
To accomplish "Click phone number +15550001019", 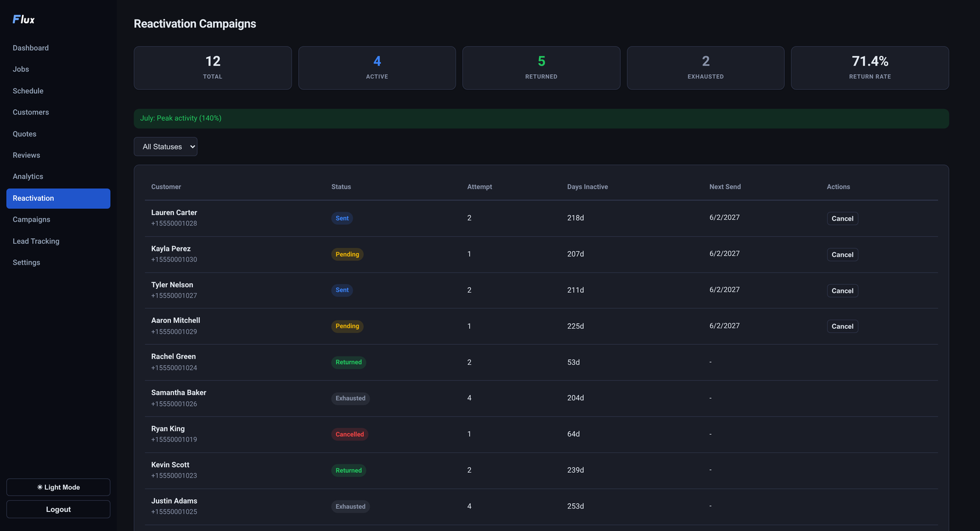I will pos(174,440).
